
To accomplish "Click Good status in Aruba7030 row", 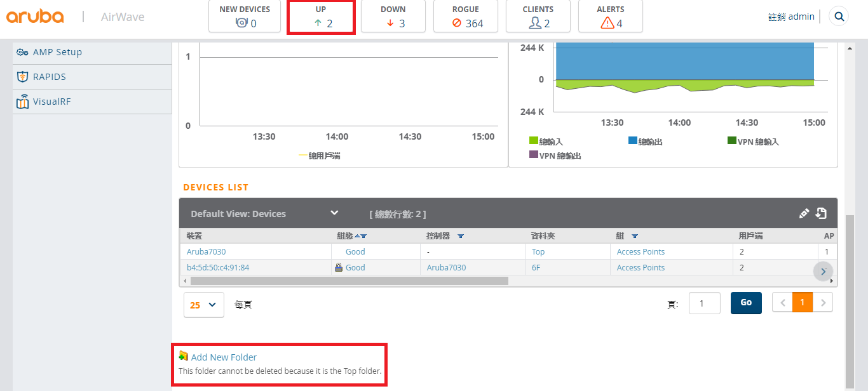I will tap(355, 252).
